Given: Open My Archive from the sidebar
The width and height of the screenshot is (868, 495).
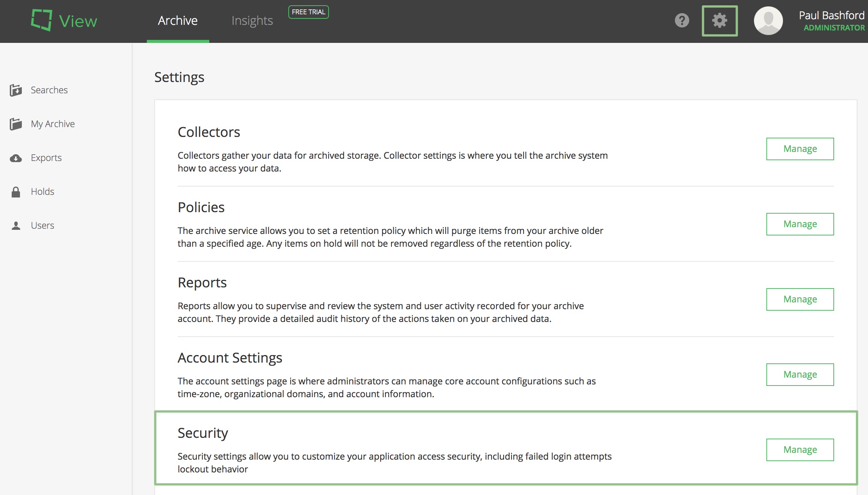Looking at the screenshot, I should pyautogui.click(x=53, y=124).
